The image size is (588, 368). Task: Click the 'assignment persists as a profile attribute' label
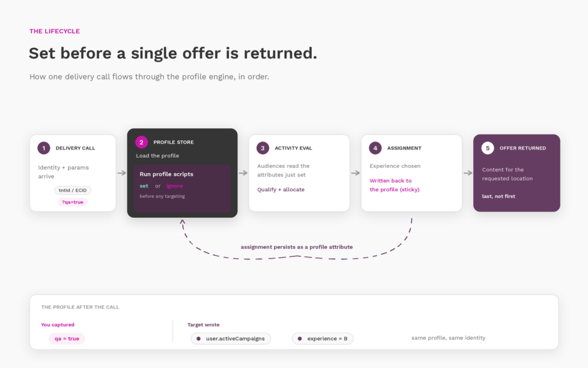(297, 247)
